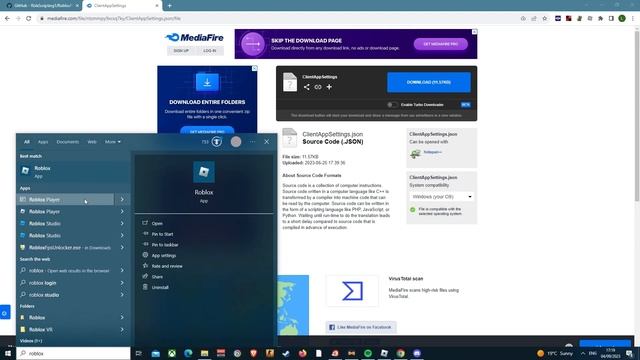Open Roblox from the taskbar
Screen dimensions: 640x360
[x=384, y=353]
